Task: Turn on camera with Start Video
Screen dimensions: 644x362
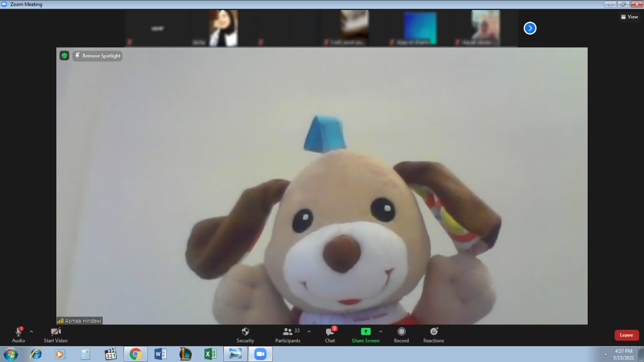Action: coord(56,332)
